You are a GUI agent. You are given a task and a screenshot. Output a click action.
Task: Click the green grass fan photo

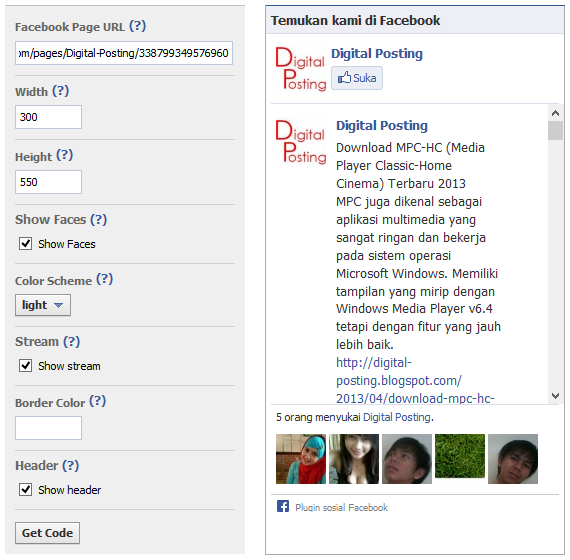(460, 456)
